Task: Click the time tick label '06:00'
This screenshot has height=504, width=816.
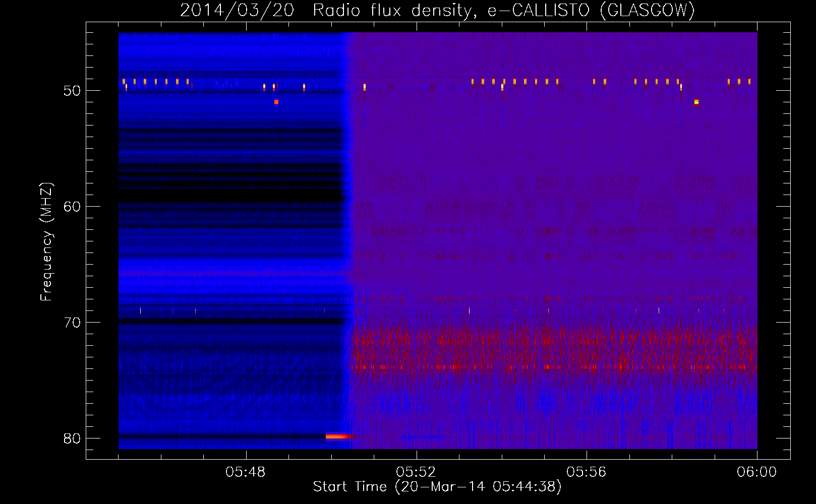Action: [x=757, y=472]
